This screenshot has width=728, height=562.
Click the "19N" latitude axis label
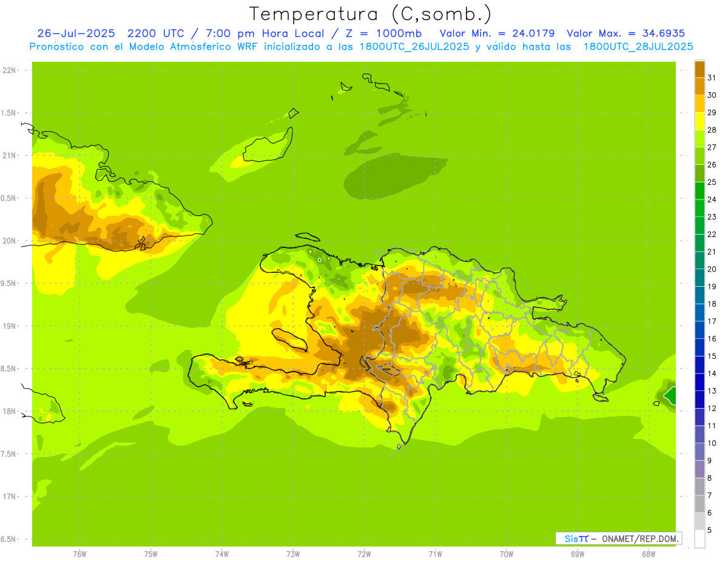pos(9,326)
